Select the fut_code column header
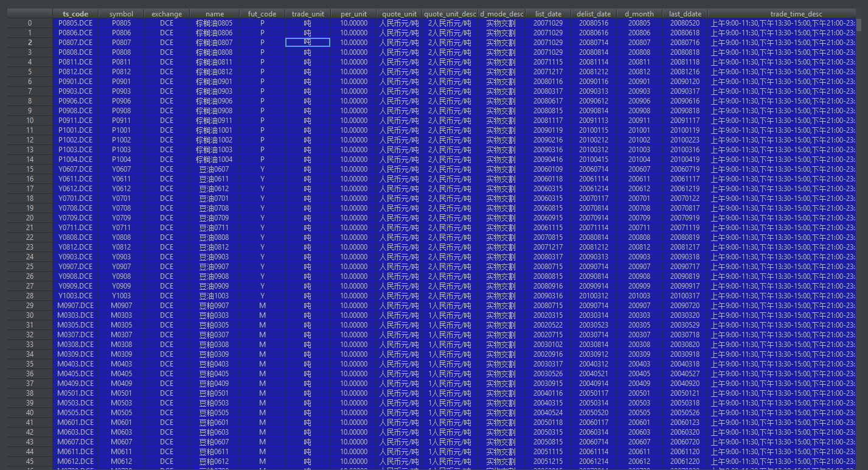This screenshot has height=470, width=868. [x=262, y=14]
